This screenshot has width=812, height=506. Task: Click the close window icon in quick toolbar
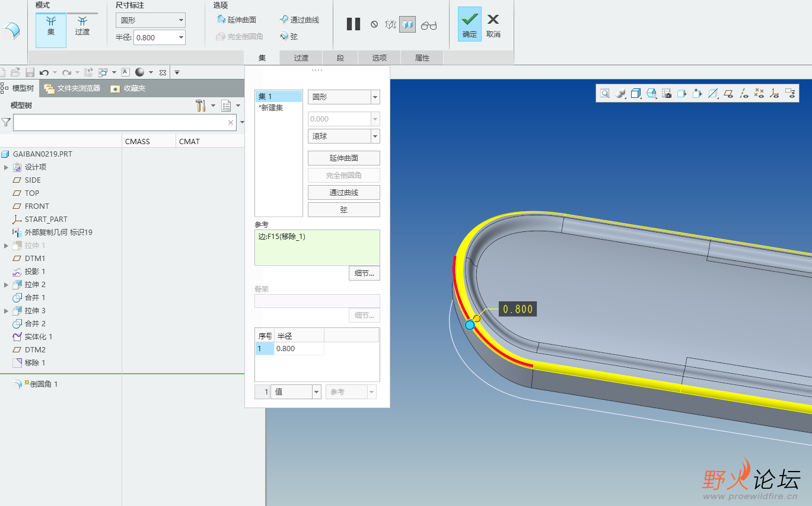(163, 72)
